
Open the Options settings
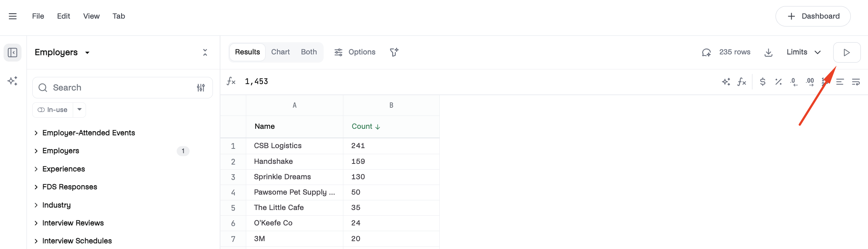pos(355,52)
